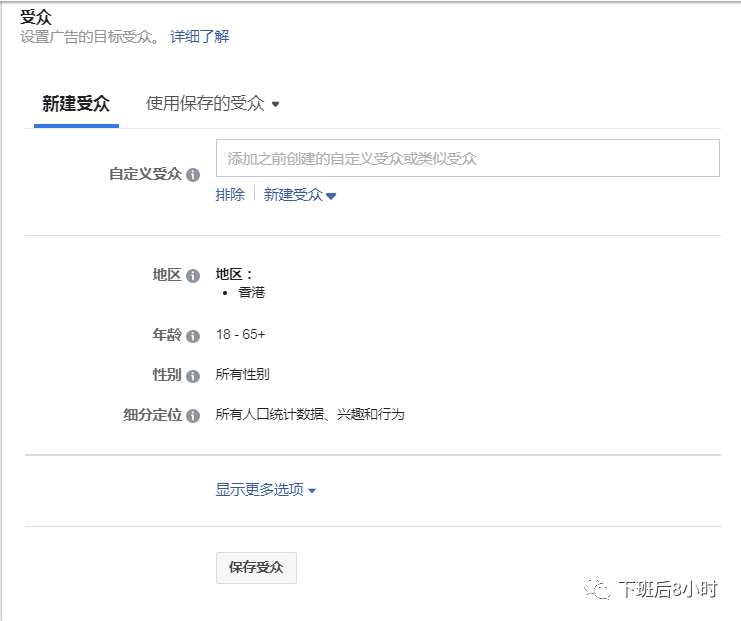Click the 18 - 65+ age value
Viewport: 741px width, 621px height.
pyautogui.click(x=240, y=335)
